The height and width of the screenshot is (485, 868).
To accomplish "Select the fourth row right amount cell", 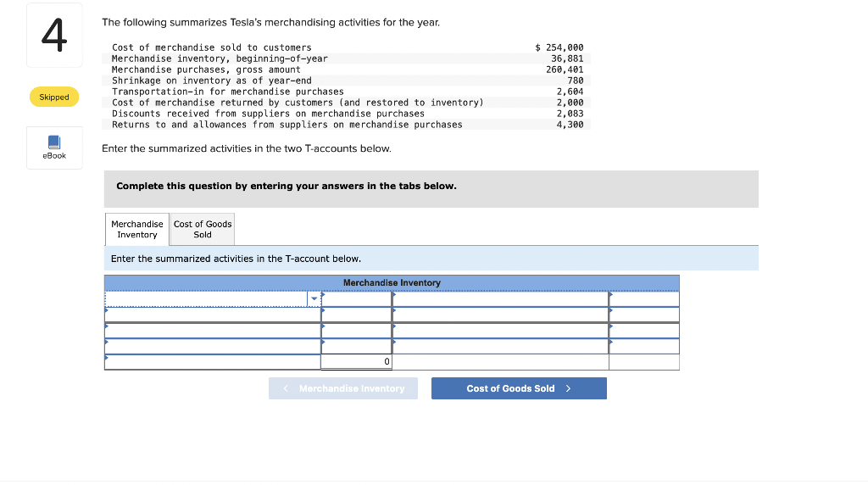I will point(644,347).
